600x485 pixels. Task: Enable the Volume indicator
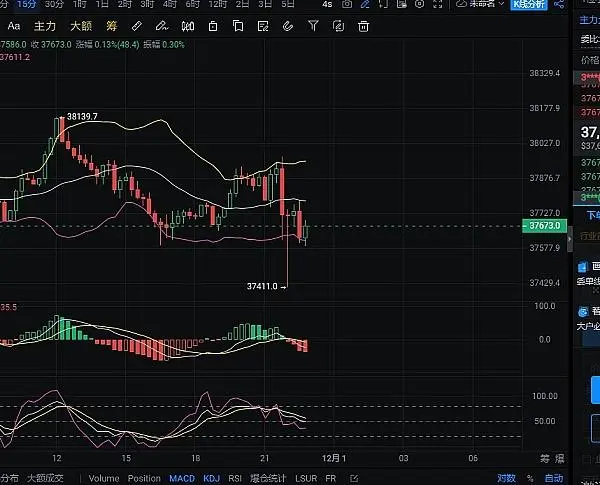tap(104, 478)
